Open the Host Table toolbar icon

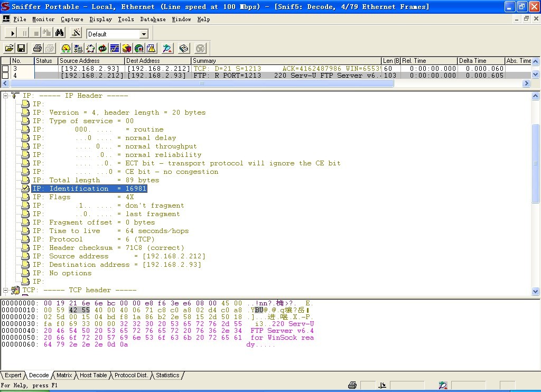(78, 48)
